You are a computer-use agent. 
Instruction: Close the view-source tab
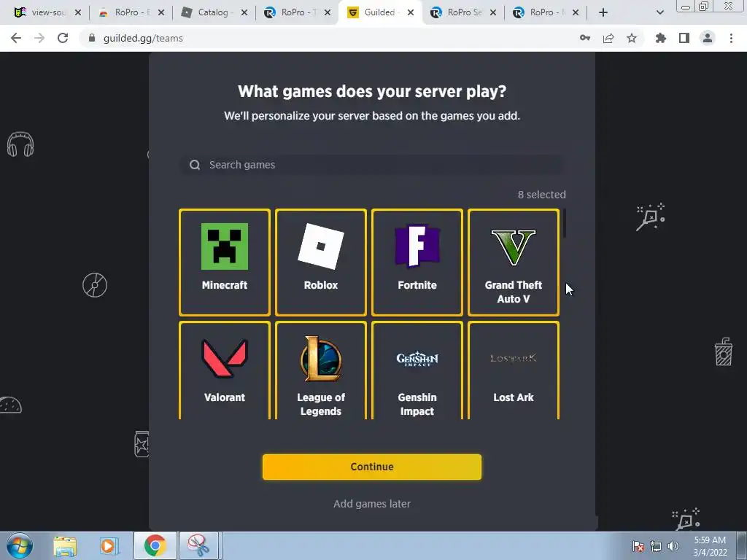[78, 13]
